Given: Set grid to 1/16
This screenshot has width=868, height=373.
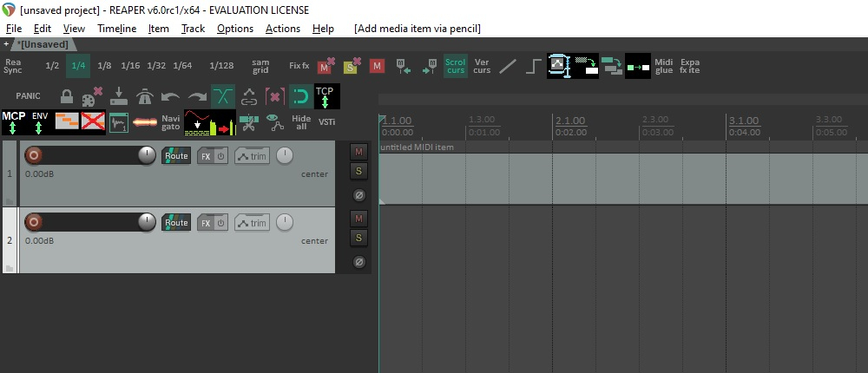Looking at the screenshot, I should click(130, 66).
